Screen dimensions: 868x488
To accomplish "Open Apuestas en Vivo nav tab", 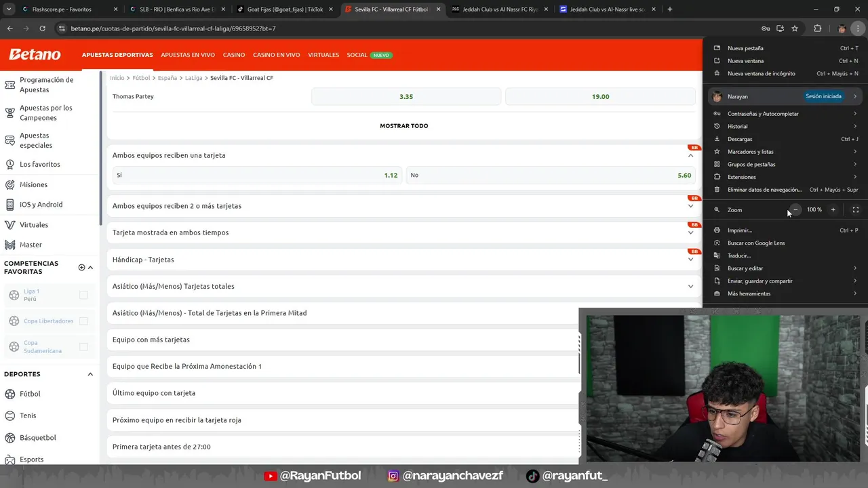I will coord(188,55).
